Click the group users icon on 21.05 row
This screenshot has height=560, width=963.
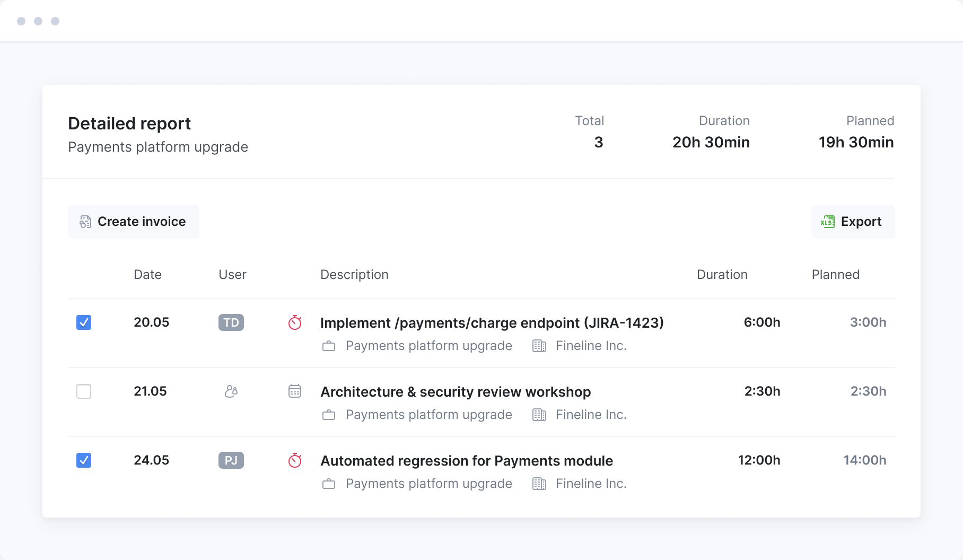pyautogui.click(x=231, y=391)
